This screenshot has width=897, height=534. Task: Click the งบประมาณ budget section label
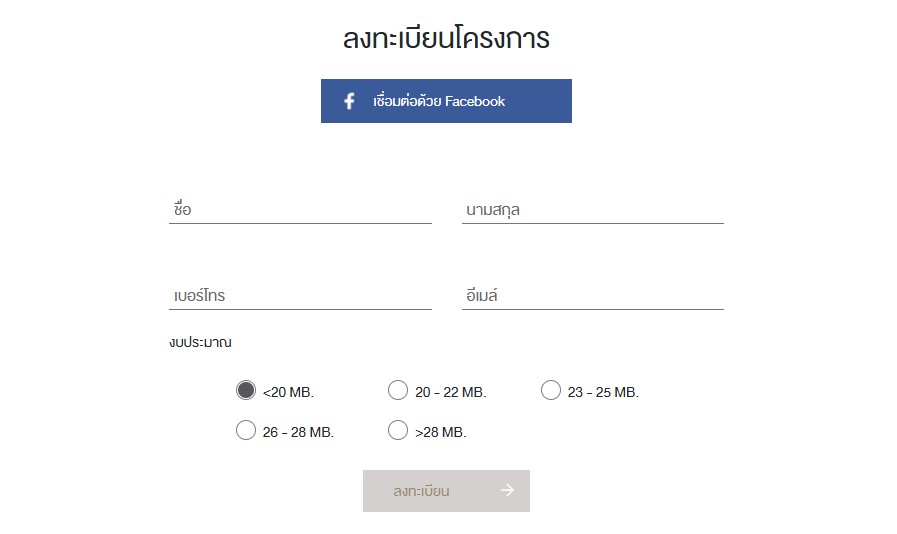200,342
